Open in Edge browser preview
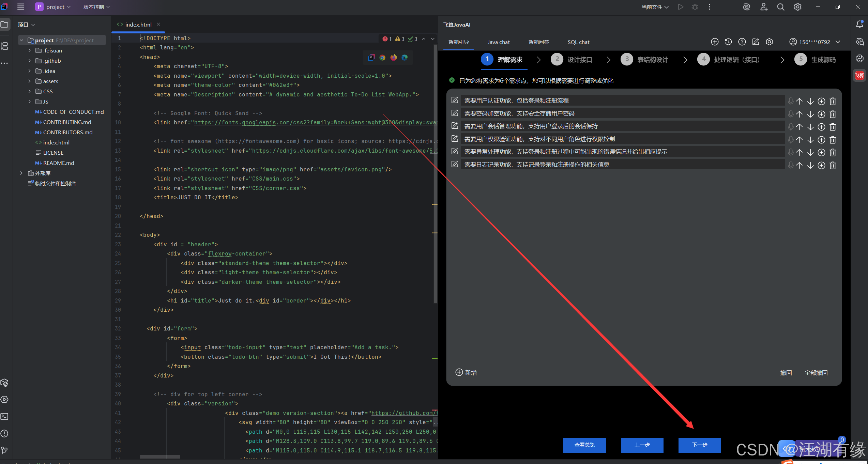The height and width of the screenshot is (464, 868). click(405, 58)
